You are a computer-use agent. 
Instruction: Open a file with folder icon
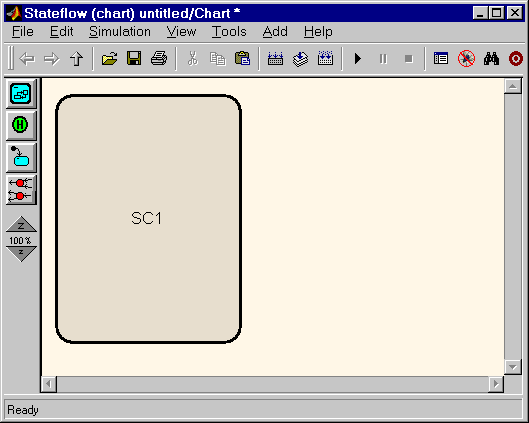pyautogui.click(x=109, y=59)
